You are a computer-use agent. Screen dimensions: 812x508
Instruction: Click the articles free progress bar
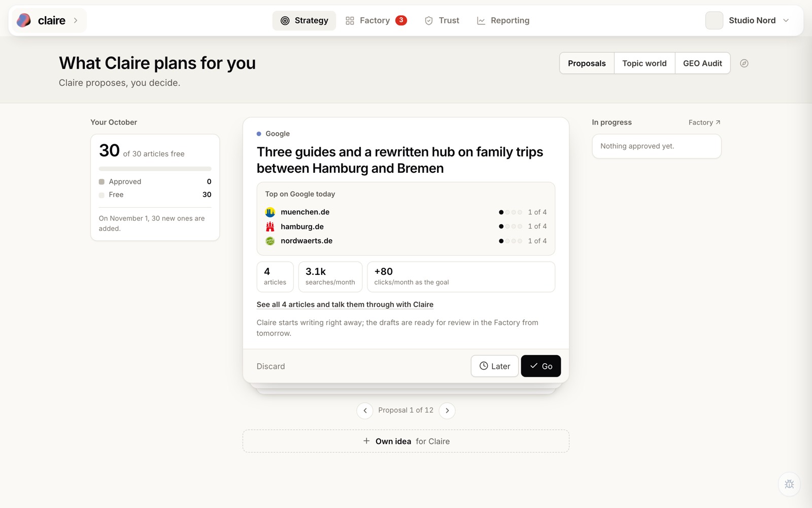pos(155,169)
